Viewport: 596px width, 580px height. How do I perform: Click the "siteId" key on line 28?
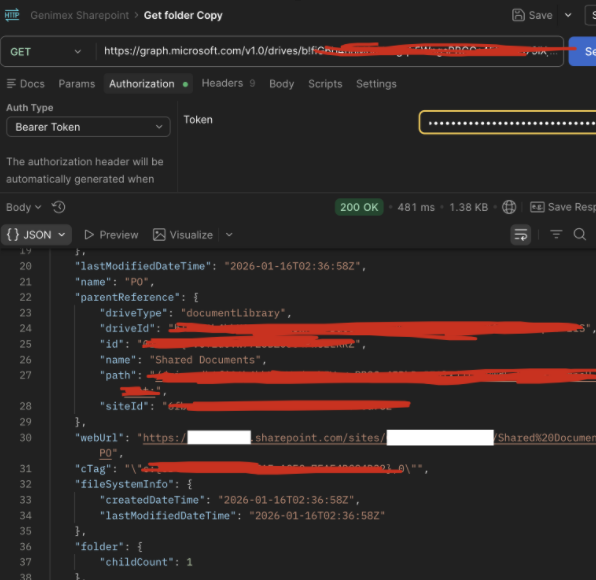pyautogui.click(x=124, y=406)
